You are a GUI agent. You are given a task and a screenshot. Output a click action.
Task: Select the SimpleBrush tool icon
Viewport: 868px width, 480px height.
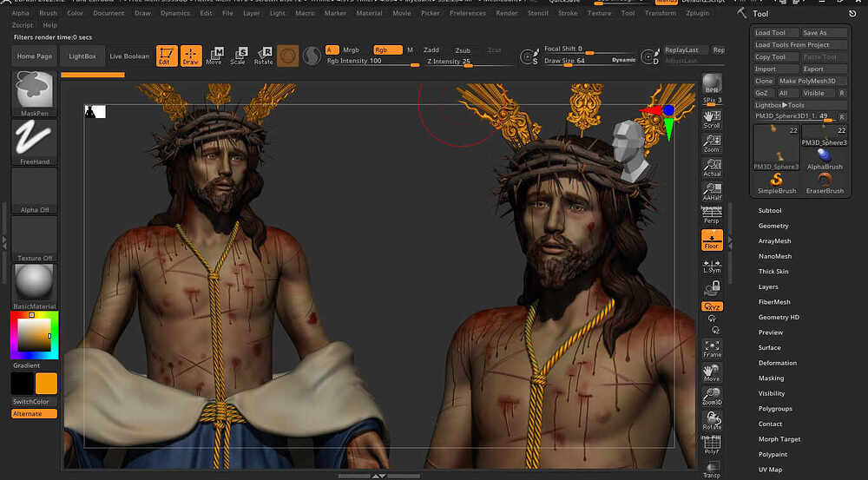(x=777, y=183)
